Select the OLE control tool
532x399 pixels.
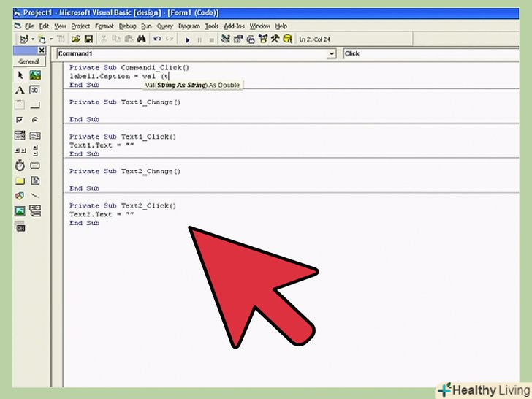click(20, 227)
